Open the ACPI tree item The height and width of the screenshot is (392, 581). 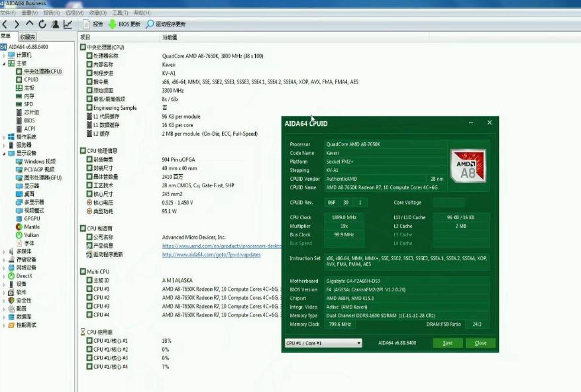click(x=26, y=128)
